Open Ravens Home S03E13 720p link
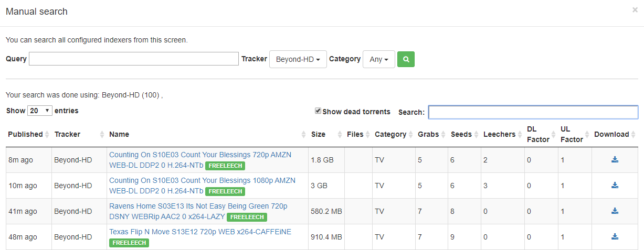 pos(198,211)
